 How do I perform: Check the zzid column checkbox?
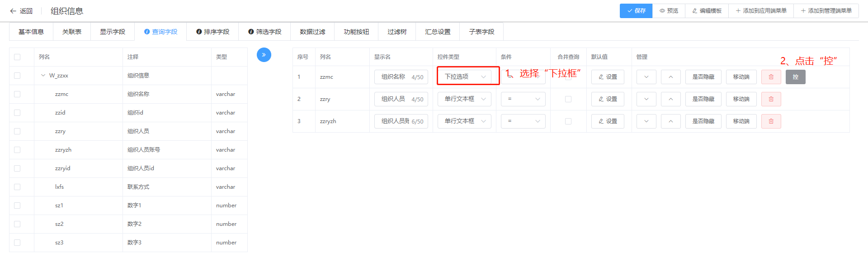(x=17, y=113)
